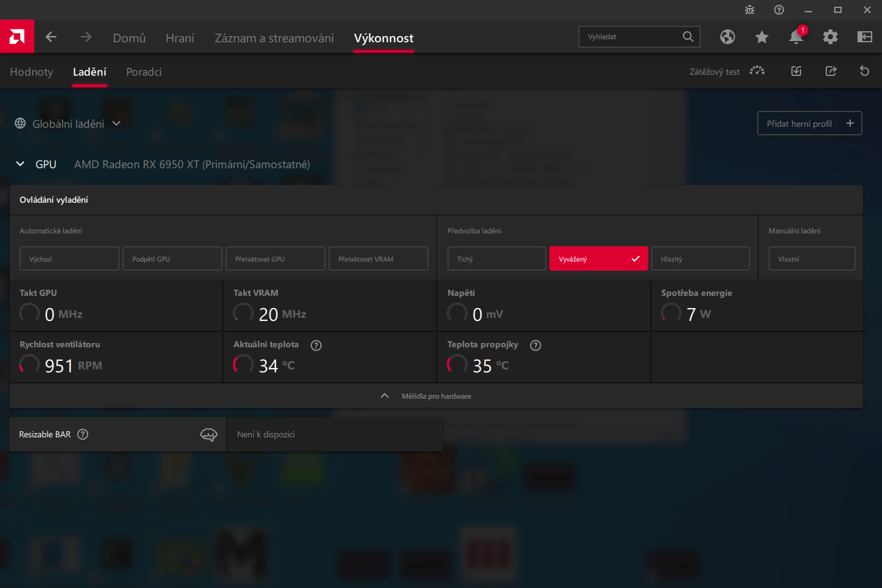The width and height of the screenshot is (882, 588).
Task: Click the search magnifier icon
Action: (x=688, y=37)
